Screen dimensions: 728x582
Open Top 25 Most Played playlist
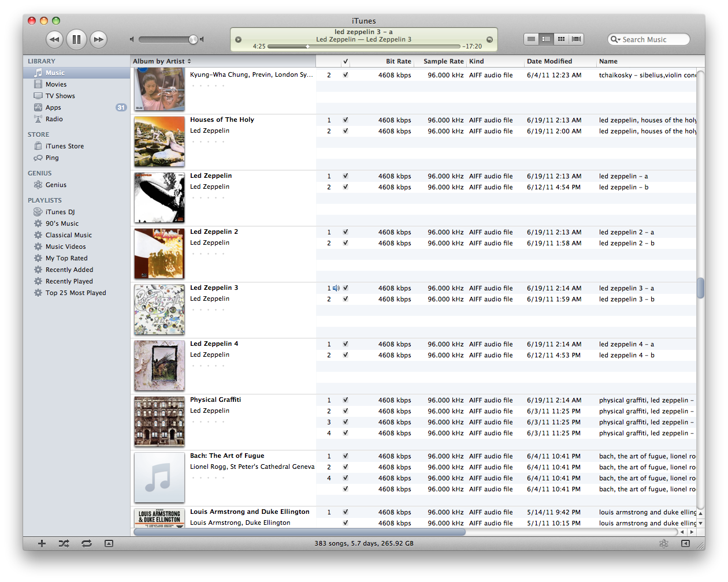tap(76, 293)
